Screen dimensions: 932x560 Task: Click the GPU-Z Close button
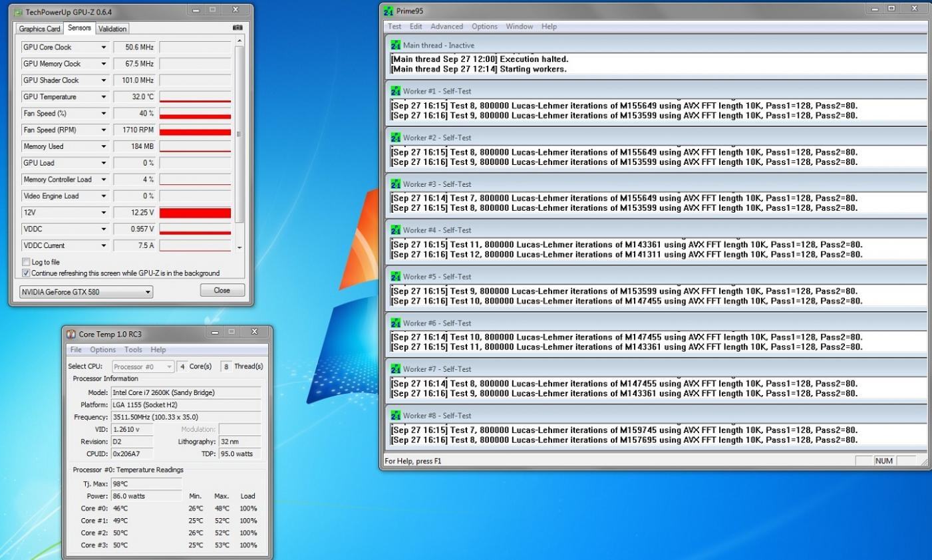pos(222,291)
